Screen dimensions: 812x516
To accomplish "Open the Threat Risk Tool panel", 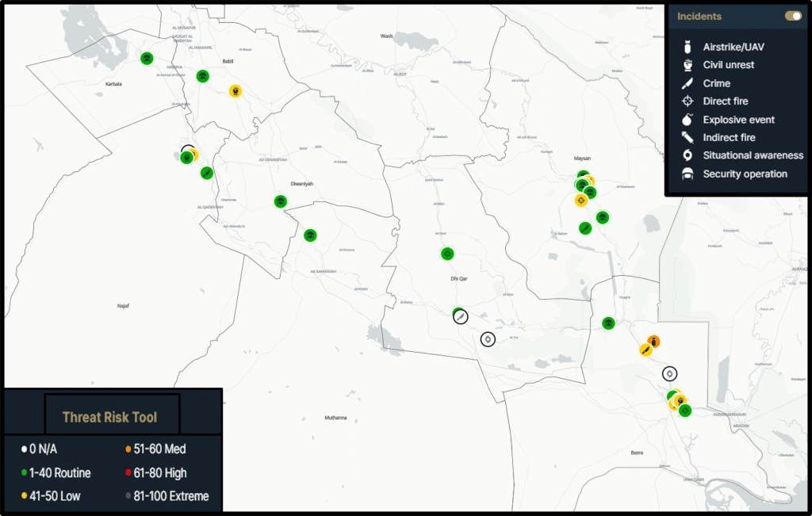I will point(109,417).
